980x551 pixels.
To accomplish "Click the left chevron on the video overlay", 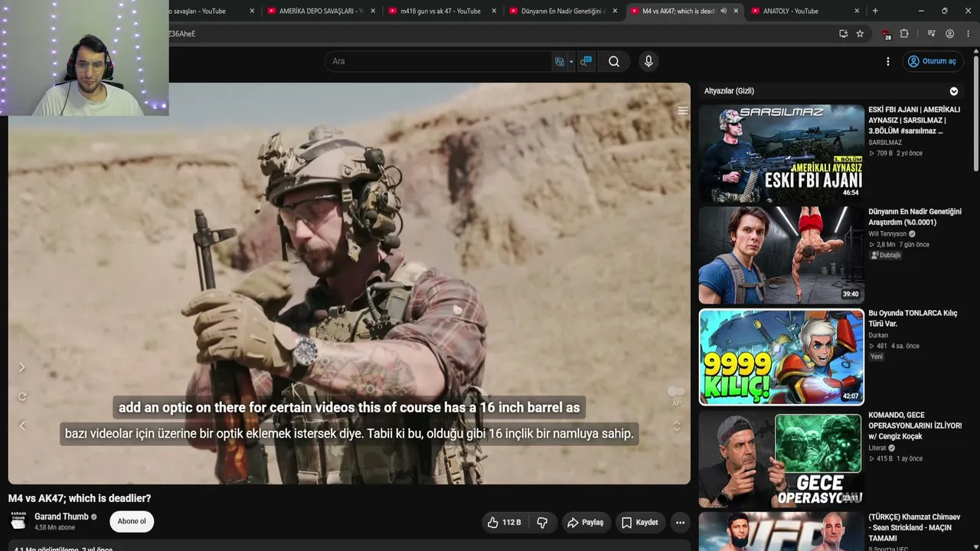I will point(21,425).
